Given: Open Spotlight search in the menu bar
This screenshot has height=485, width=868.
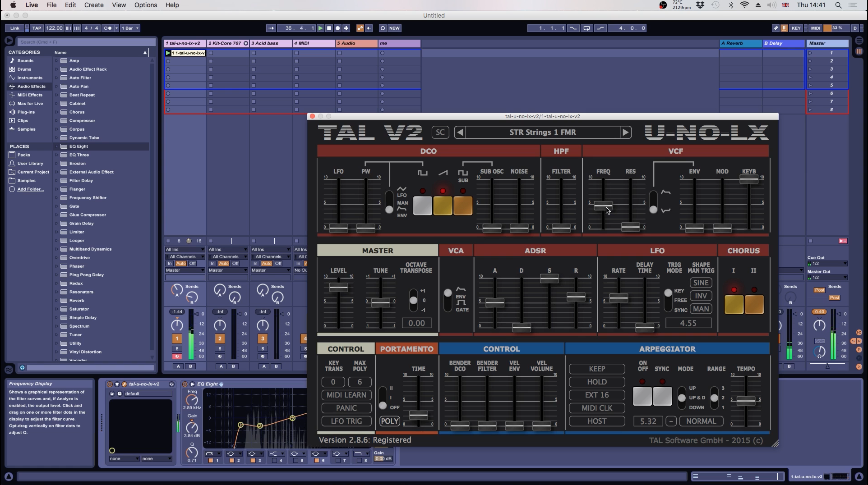Looking at the screenshot, I should pos(838,5).
